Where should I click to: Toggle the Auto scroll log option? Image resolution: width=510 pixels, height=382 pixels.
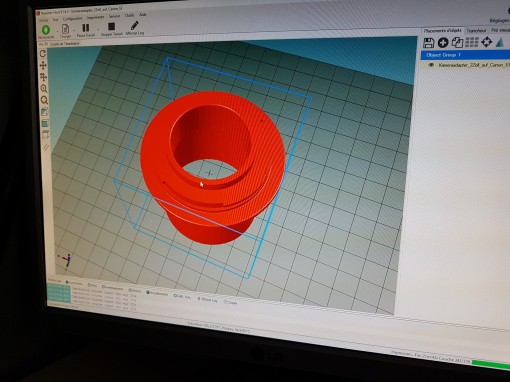tap(182, 296)
